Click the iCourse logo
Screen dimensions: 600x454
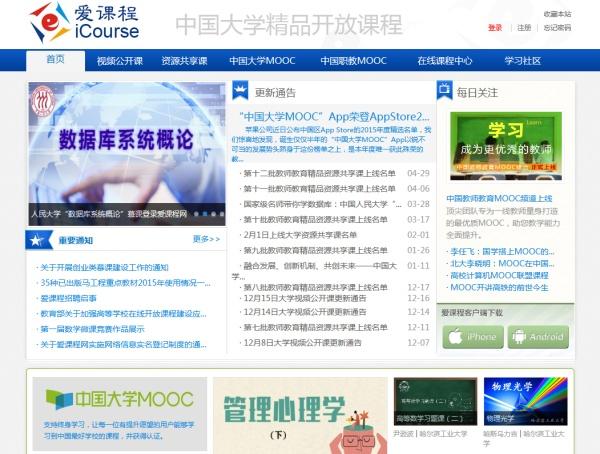(x=84, y=22)
